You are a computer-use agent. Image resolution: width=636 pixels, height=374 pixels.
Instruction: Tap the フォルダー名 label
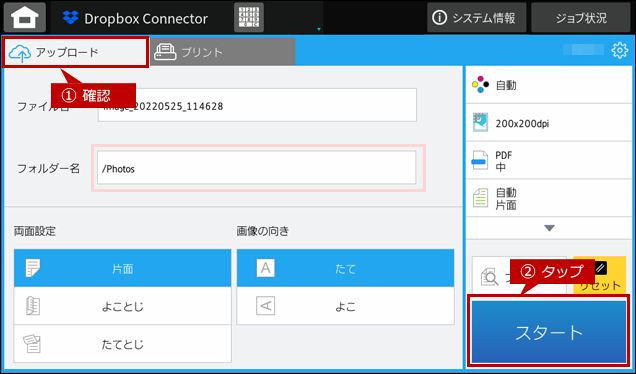[49, 168]
